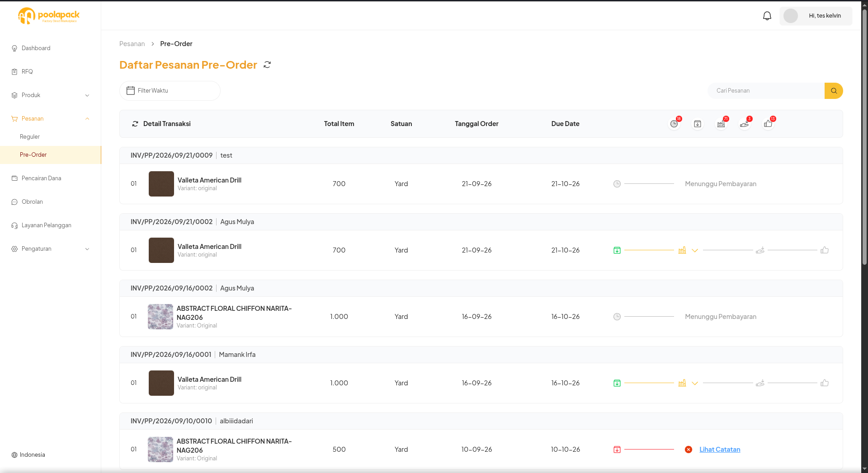This screenshot has width=868, height=473.
Task: Filter by download-box status icon in header
Action: [698, 124]
